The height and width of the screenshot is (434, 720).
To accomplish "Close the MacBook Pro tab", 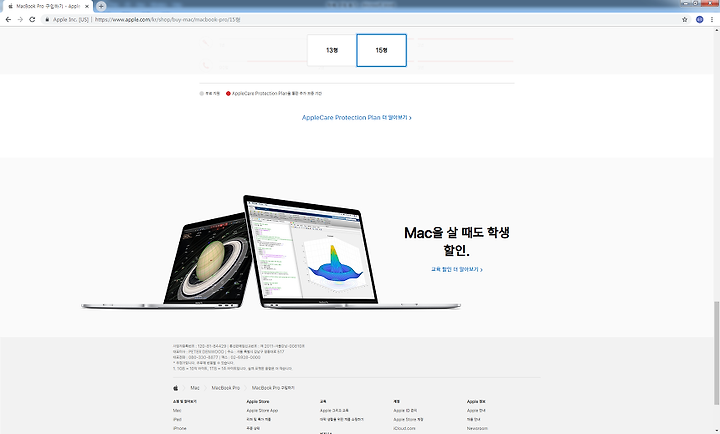I will pos(87,6).
